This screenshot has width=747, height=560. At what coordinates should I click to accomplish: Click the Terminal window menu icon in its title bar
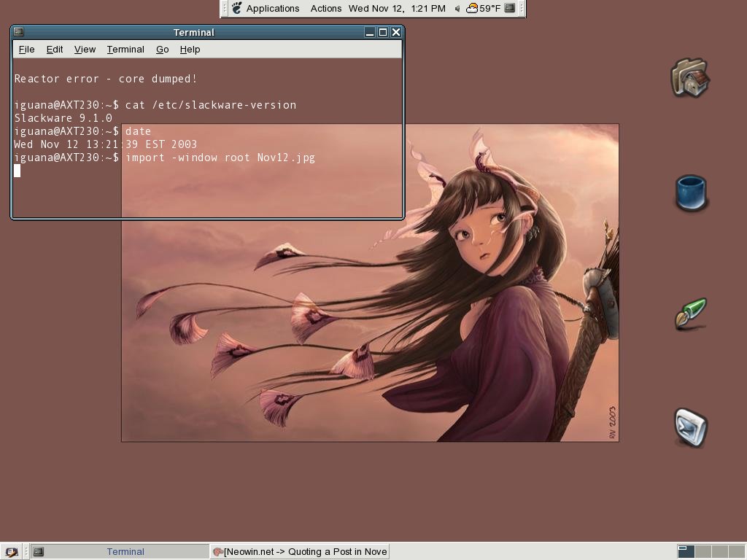point(18,32)
